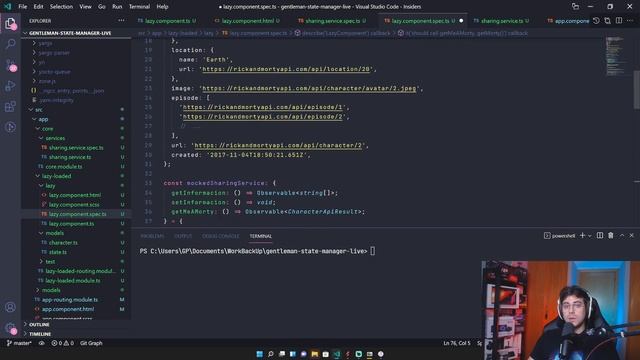Open the rickandmortyapi location/20 link
The image size is (640, 360).
click(x=286, y=69)
